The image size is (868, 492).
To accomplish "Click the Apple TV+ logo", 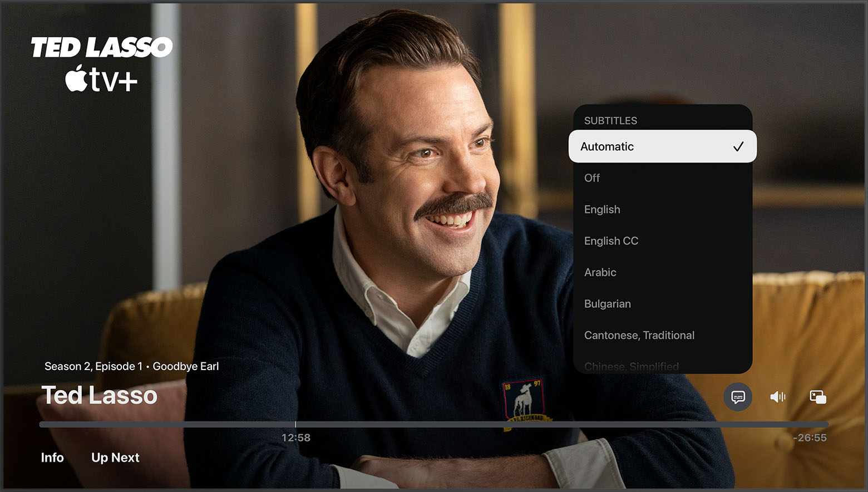I will (99, 77).
